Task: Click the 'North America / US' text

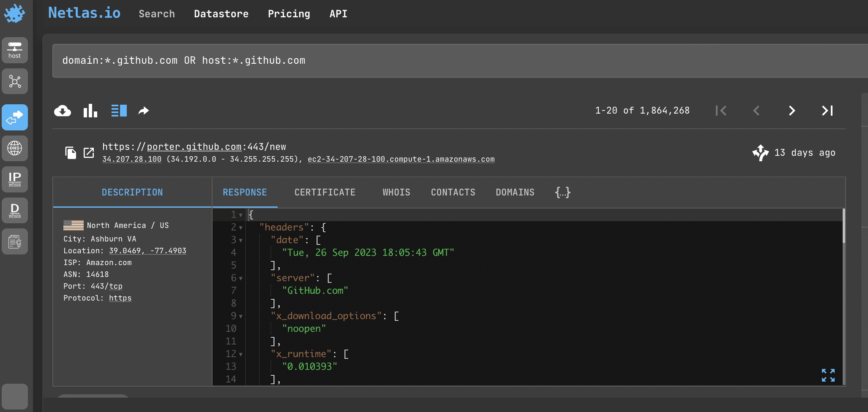Action: click(128, 225)
